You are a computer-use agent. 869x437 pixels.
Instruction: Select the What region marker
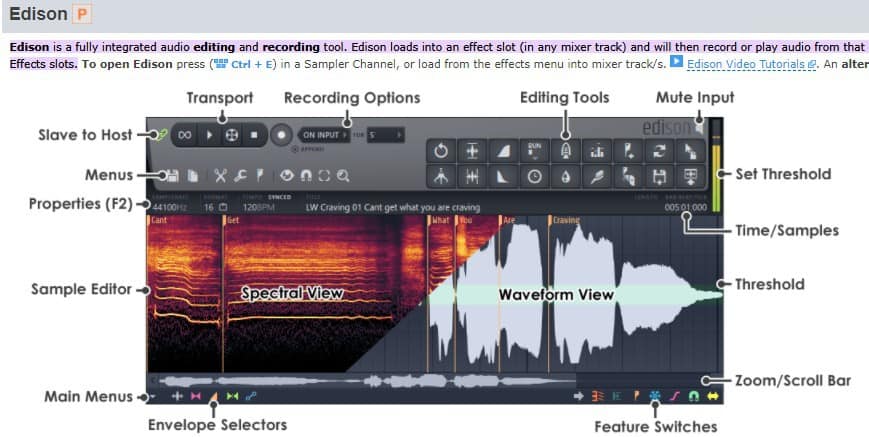[x=439, y=220]
